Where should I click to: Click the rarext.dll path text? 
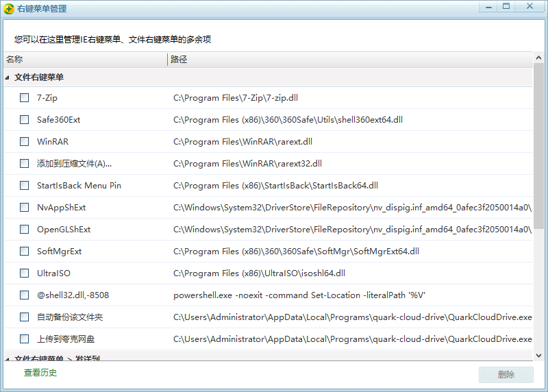click(243, 142)
